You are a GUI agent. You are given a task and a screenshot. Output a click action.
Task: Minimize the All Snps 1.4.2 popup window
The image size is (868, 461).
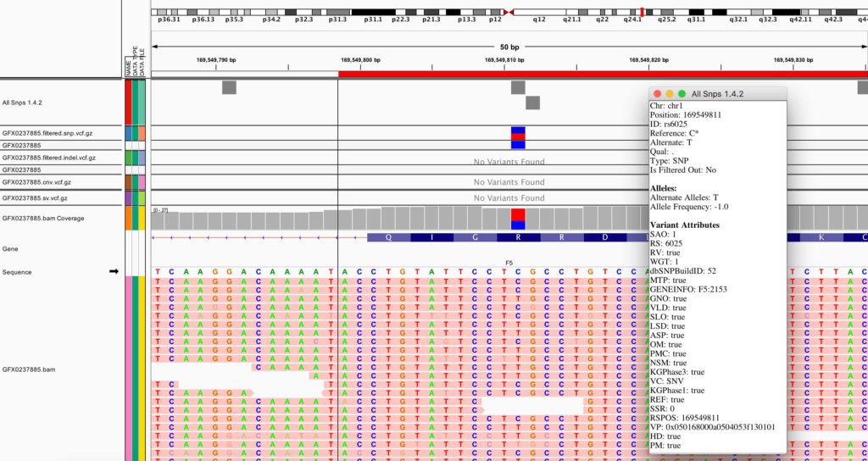(670, 94)
